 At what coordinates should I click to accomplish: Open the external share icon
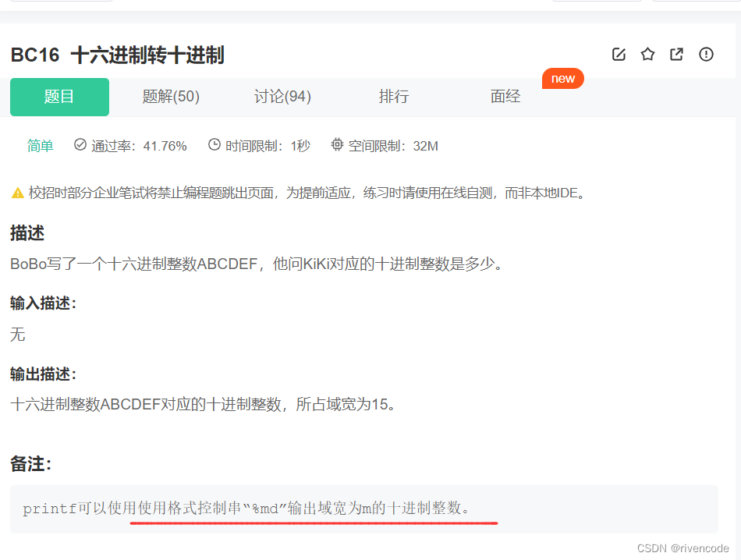click(676, 55)
